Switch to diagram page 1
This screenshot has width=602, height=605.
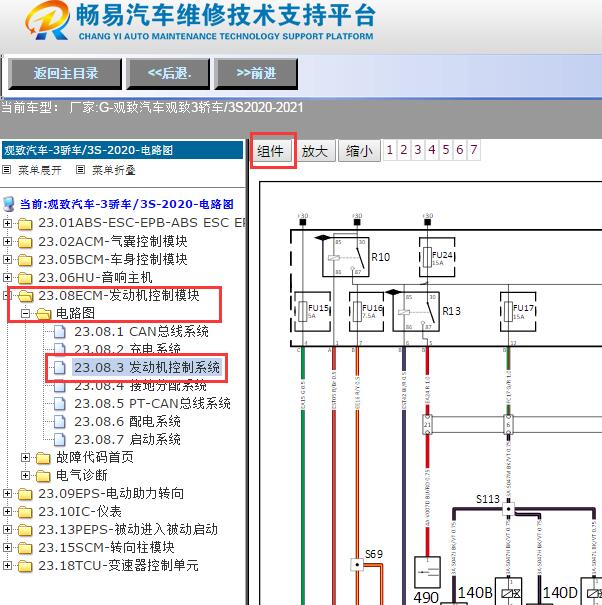pyautogui.click(x=390, y=150)
